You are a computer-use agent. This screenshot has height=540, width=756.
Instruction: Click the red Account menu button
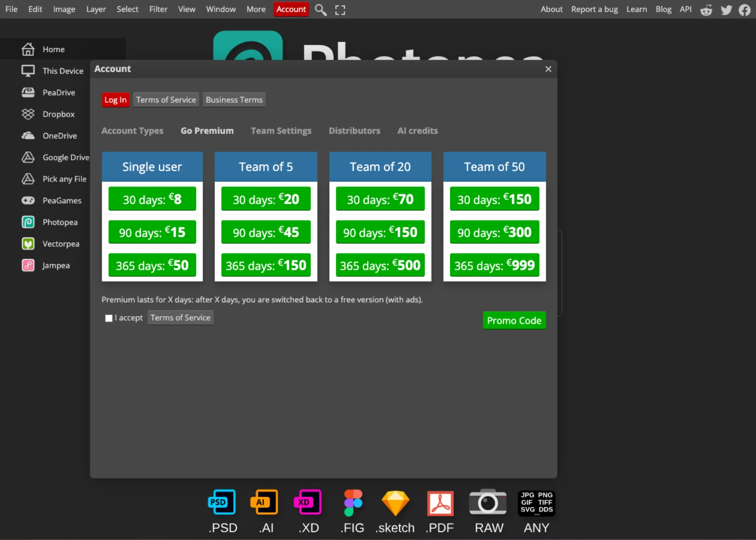(291, 9)
